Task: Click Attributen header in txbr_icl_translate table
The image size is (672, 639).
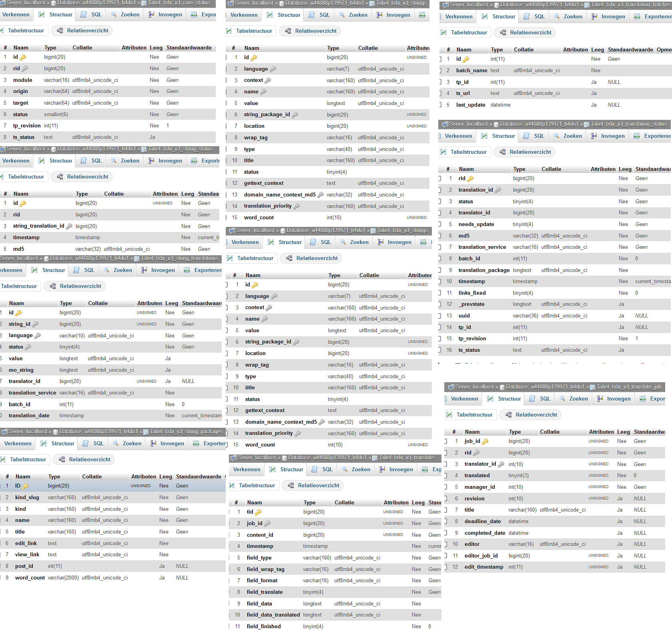Action: 396,502
